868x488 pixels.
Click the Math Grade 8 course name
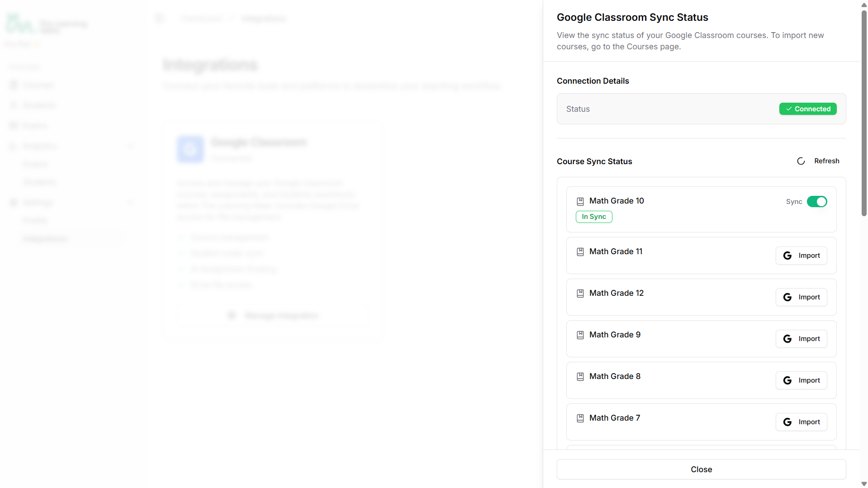pos(615,376)
